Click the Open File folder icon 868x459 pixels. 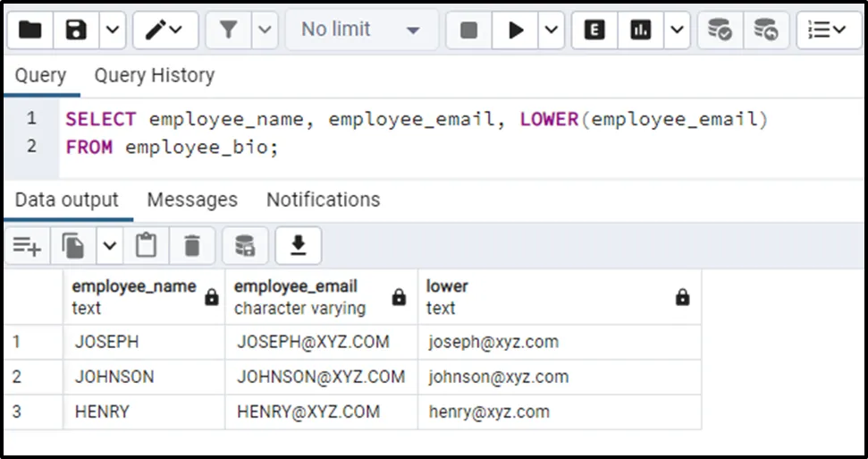(x=30, y=30)
